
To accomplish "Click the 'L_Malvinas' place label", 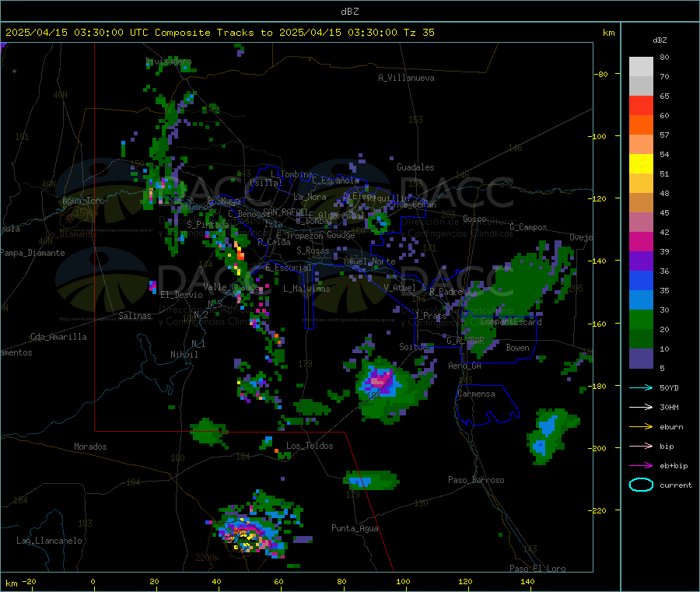I will point(306,289).
